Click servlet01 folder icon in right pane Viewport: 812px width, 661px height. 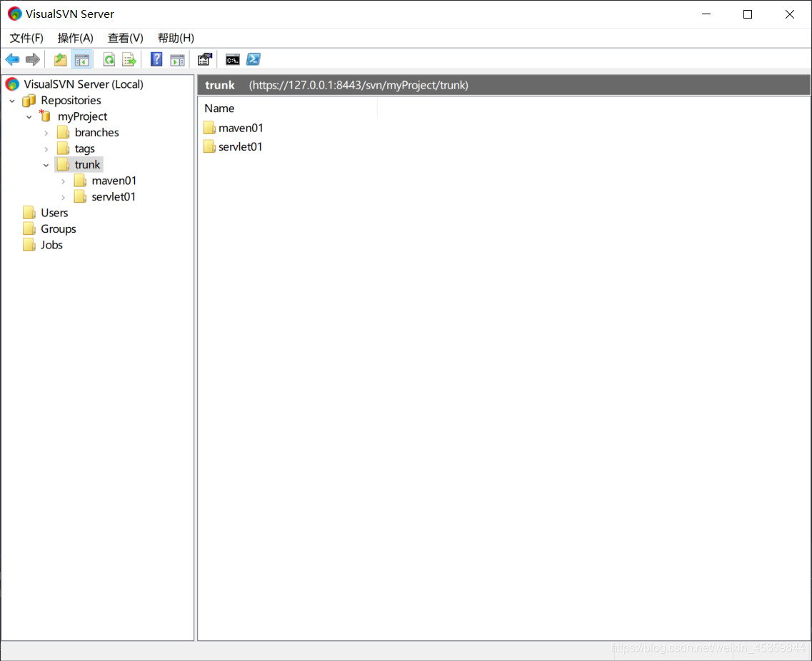pyautogui.click(x=209, y=147)
